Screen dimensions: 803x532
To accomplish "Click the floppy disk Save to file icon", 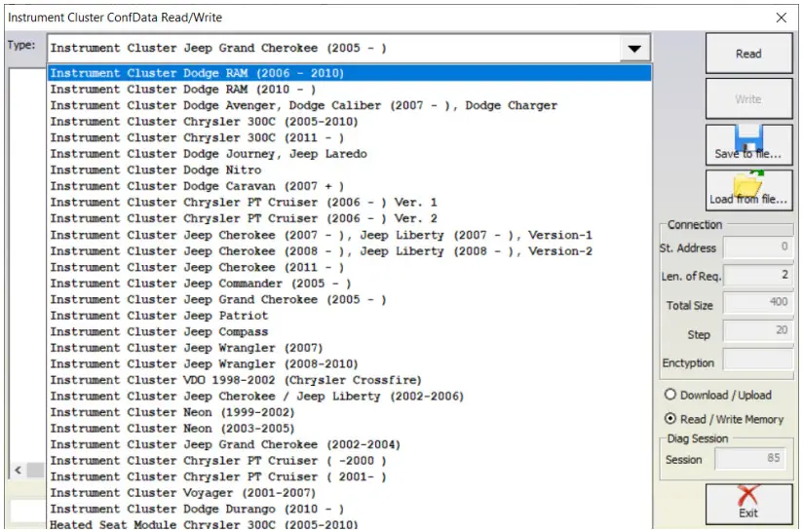I will 747,138.
